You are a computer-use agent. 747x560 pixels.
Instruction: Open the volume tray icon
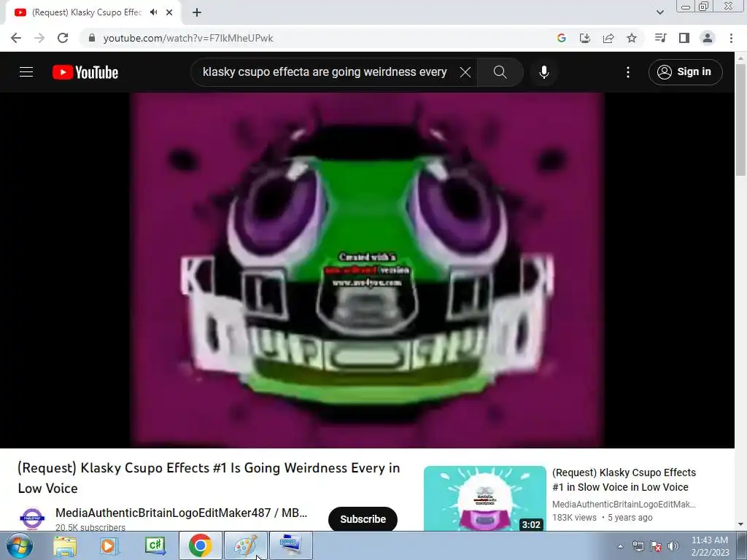coord(673,546)
